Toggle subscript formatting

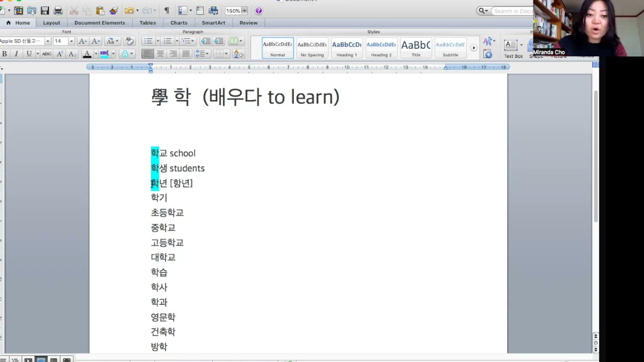click(72, 54)
